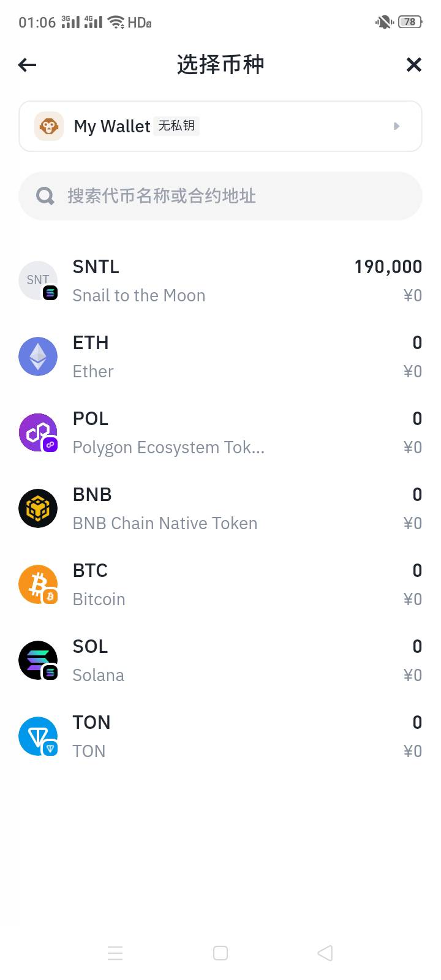The width and height of the screenshot is (441, 980).
Task: Select Snail to the Moon token
Action: click(221, 281)
